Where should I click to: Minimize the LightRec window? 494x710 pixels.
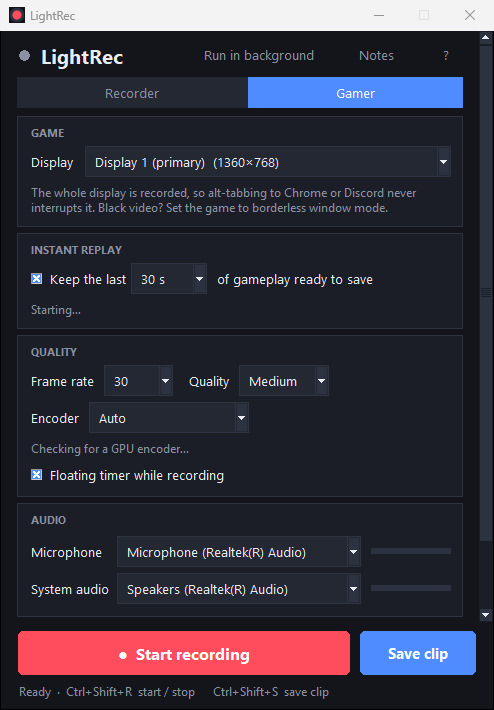(x=379, y=15)
